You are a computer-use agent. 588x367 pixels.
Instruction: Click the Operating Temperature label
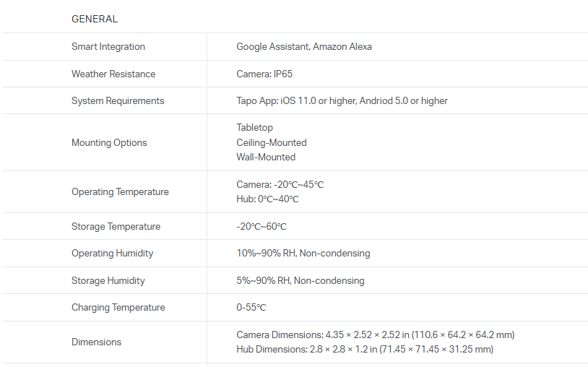coord(120,191)
